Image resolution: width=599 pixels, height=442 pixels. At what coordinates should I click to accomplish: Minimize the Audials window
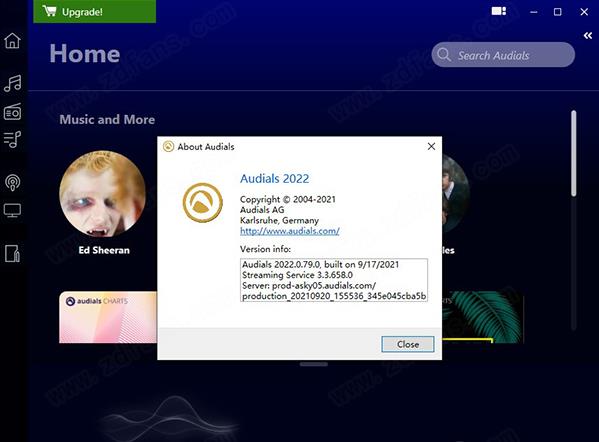[534, 12]
